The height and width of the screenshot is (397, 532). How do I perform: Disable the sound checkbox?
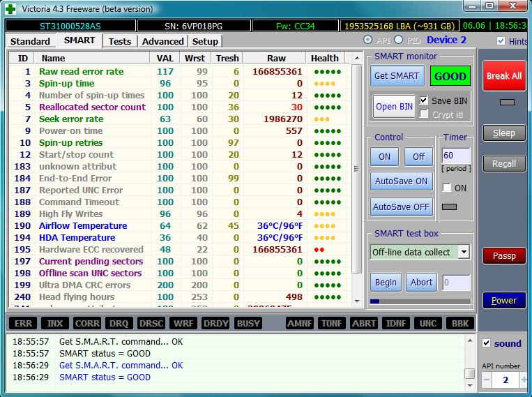[487, 343]
